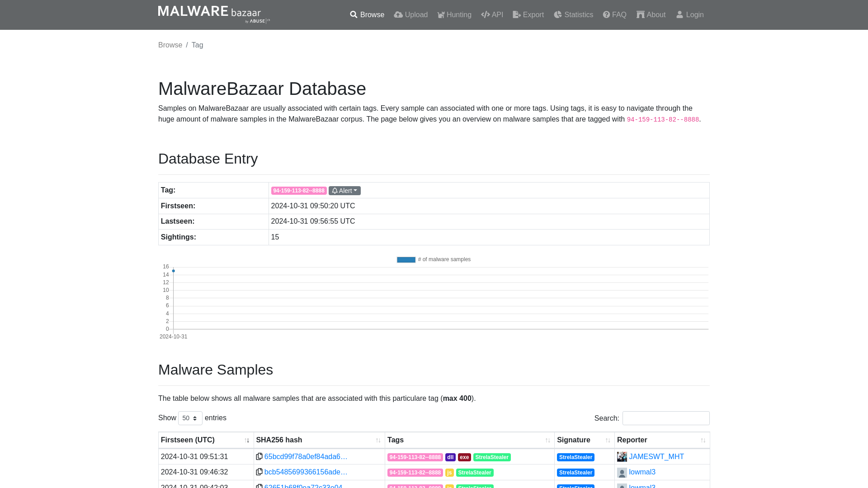Copy the 65bcd99f78a0ef84ada6 hash
868x488 pixels.
[259, 456]
